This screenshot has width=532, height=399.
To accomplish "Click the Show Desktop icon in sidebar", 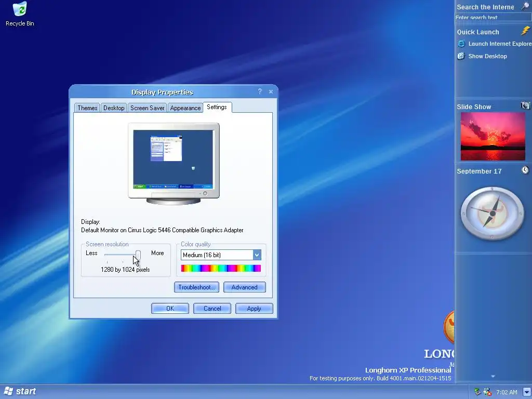I will coord(461,56).
